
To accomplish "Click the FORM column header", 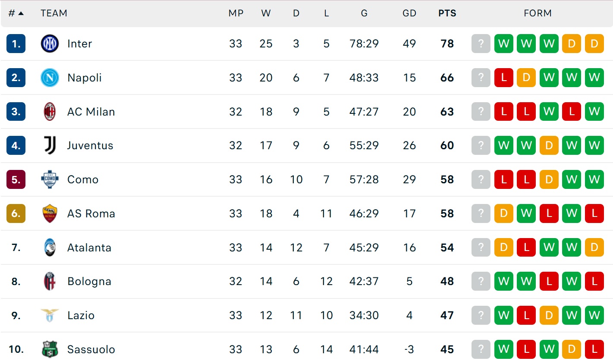I will point(538,13).
